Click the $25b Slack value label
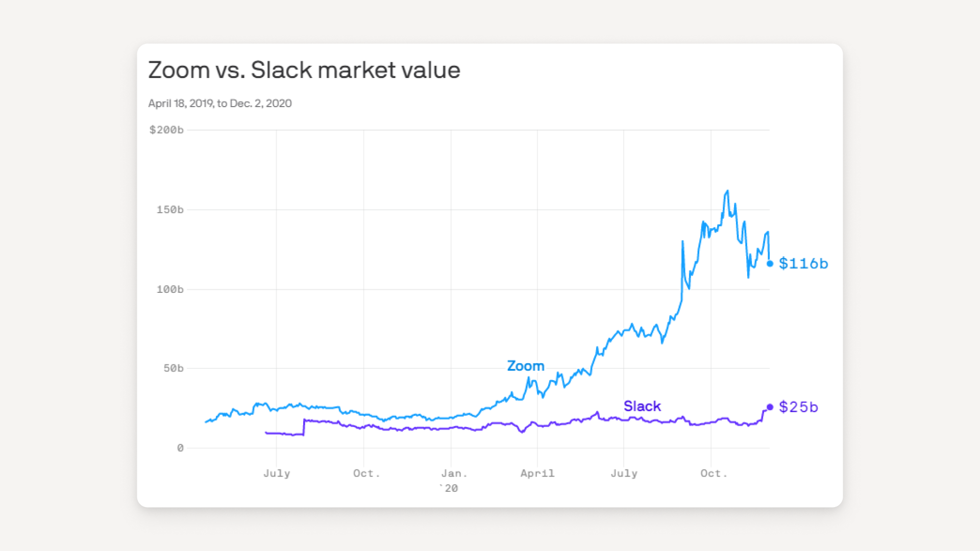 pos(798,407)
